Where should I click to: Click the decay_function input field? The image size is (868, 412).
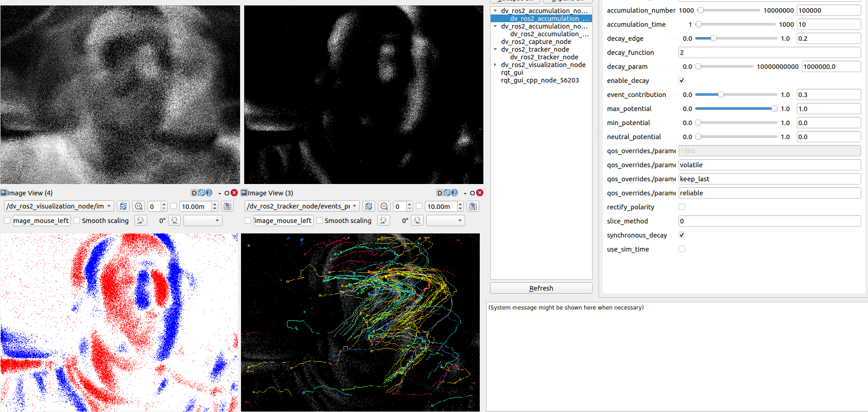(769, 53)
